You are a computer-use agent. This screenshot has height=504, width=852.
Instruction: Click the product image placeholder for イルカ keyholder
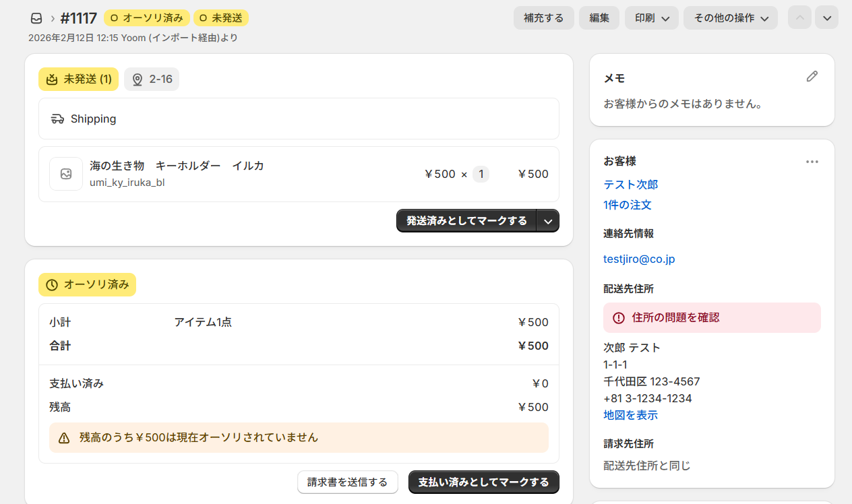tap(66, 174)
